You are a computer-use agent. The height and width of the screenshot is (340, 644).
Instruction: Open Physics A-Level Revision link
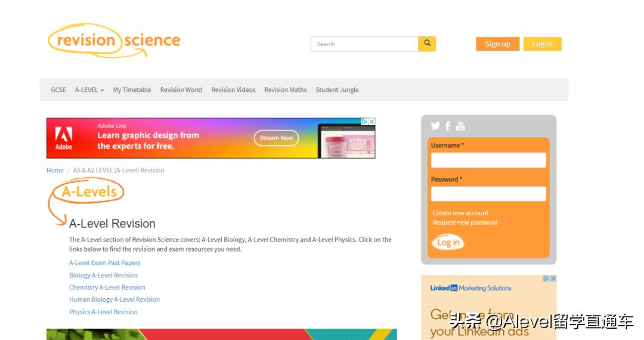point(104,311)
